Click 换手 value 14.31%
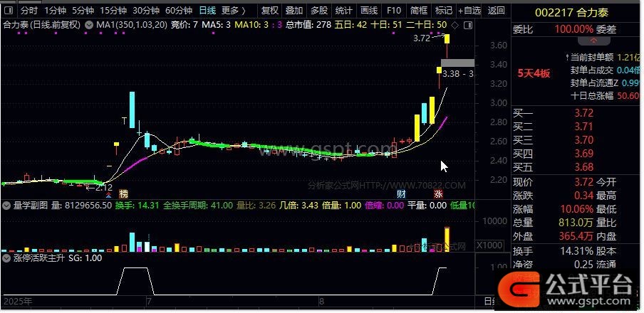Viewport: 644px width, 313px height. (x=576, y=250)
